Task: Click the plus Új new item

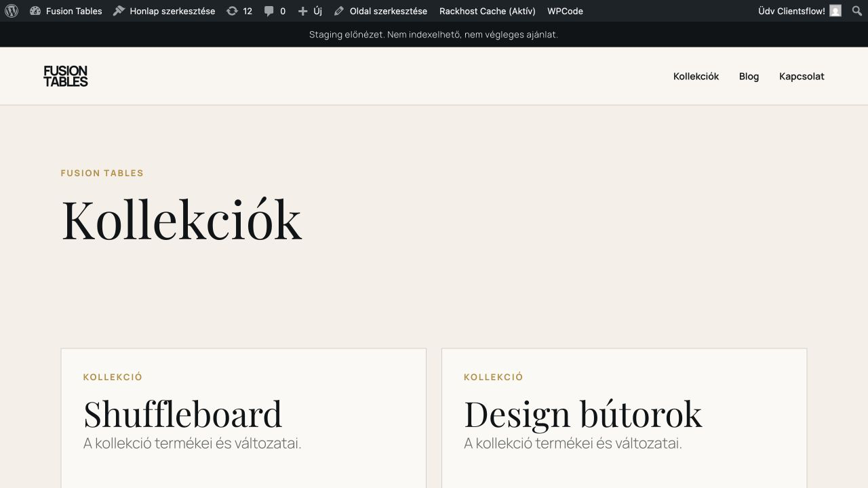Action: click(310, 11)
